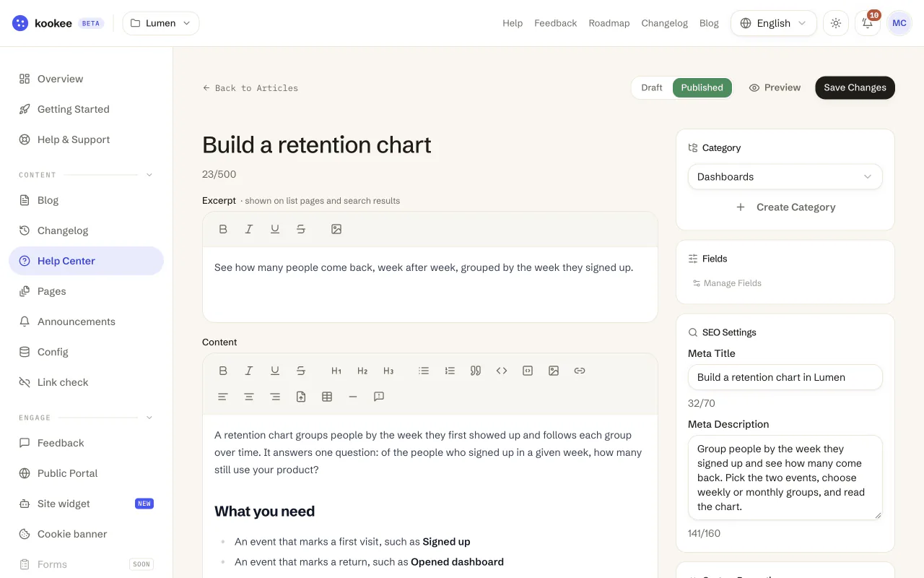The image size is (924, 578).
Task: Preview the article
Action: click(775, 87)
